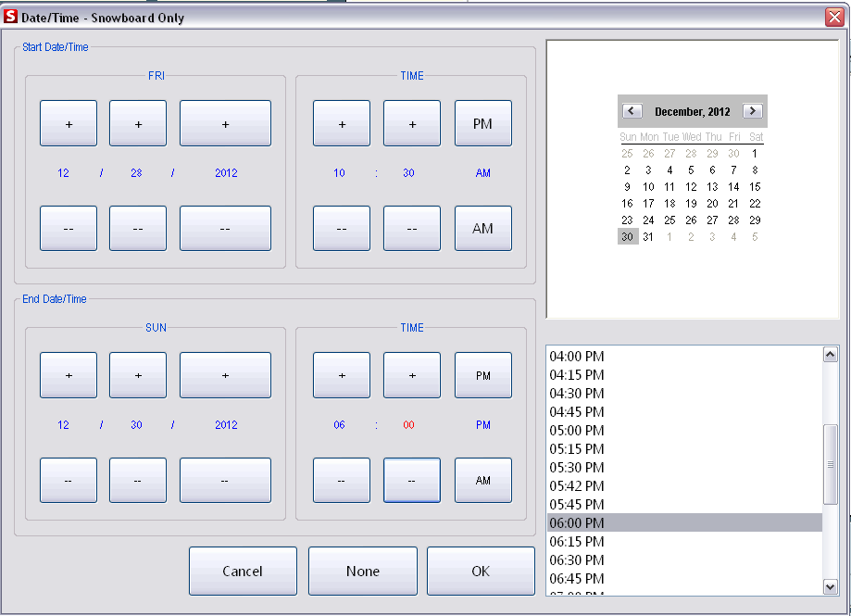Decrement the end year value
The image size is (851, 616).
[224, 480]
